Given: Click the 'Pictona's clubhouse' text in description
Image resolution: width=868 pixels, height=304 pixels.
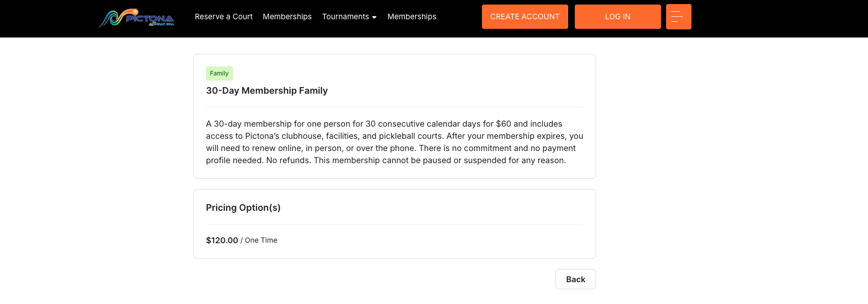Looking at the screenshot, I should [x=283, y=136].
